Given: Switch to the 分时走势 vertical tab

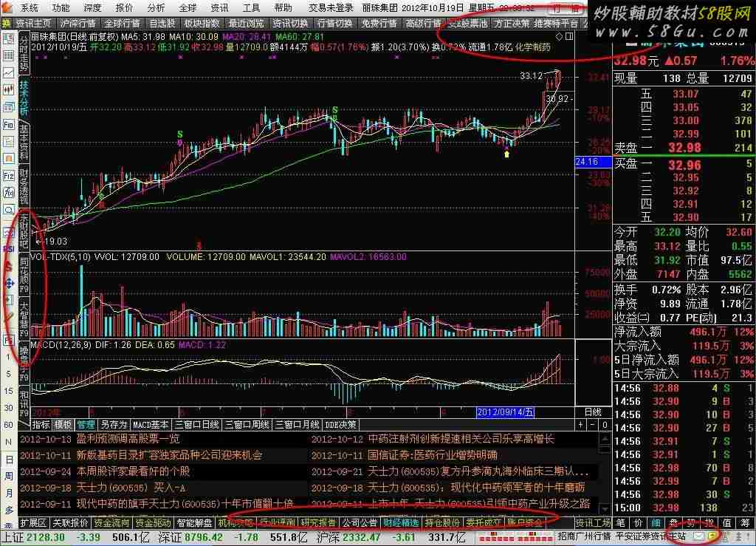Looking at the screenshot, I should (x=24, y=54).
